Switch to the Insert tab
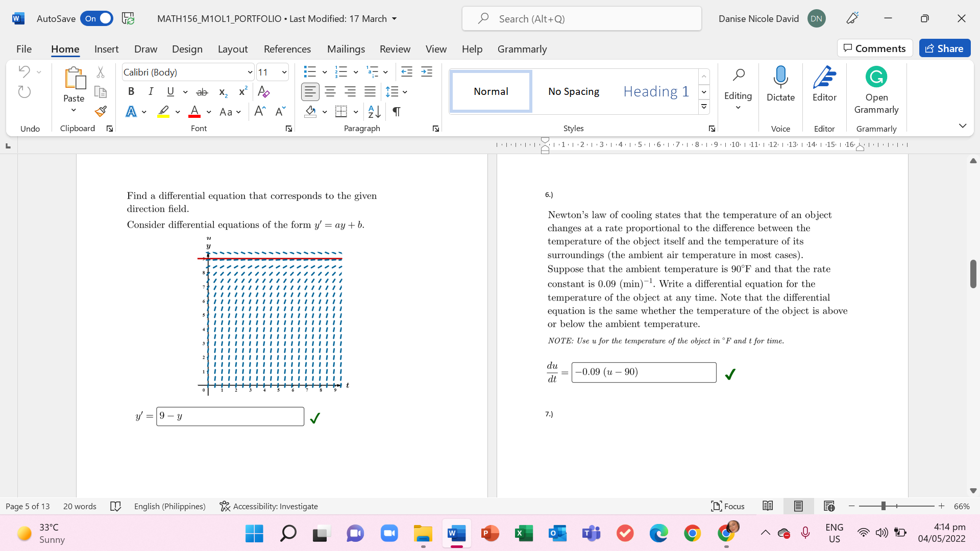Viewport: 980px width, 551px height. (106, 49)
